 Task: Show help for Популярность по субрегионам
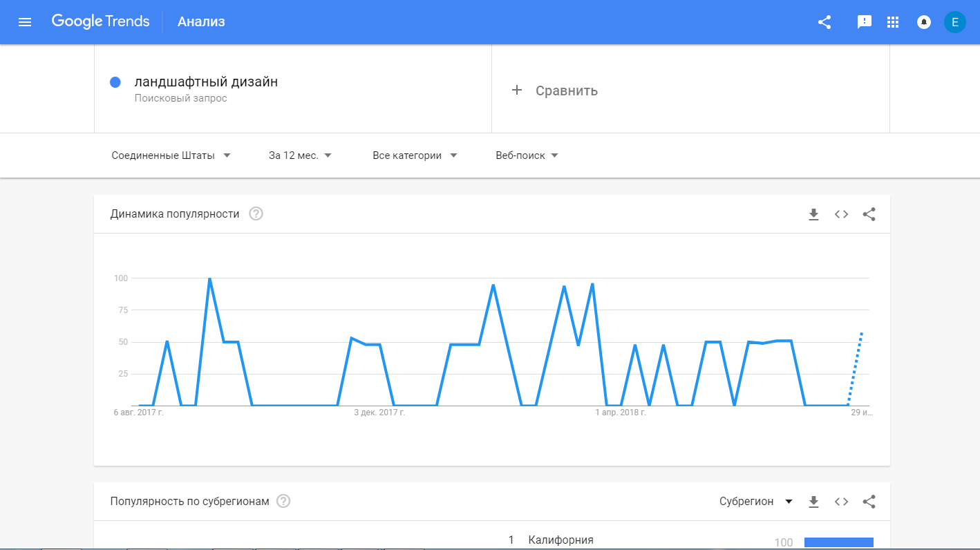[x=283, y=502]
